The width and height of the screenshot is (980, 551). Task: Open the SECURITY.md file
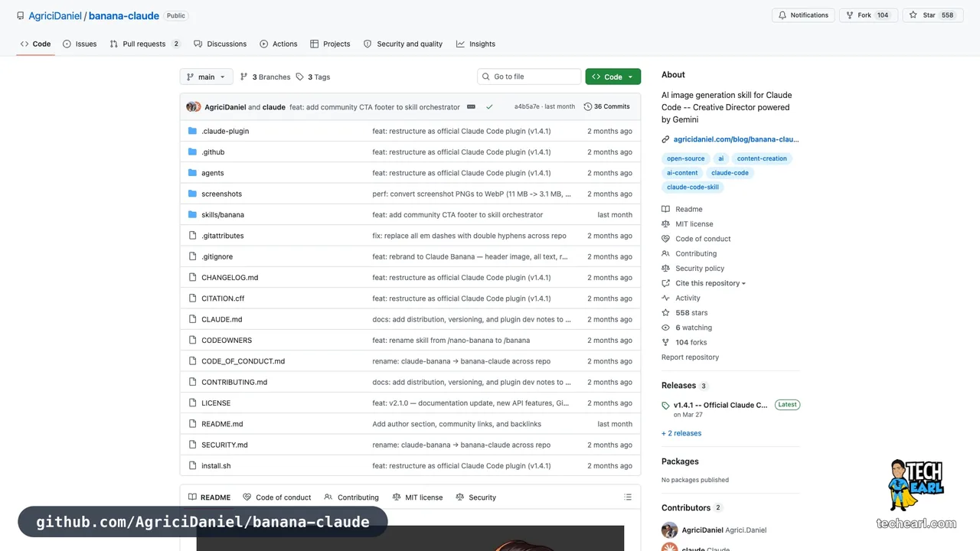click(x=224, y=445)
